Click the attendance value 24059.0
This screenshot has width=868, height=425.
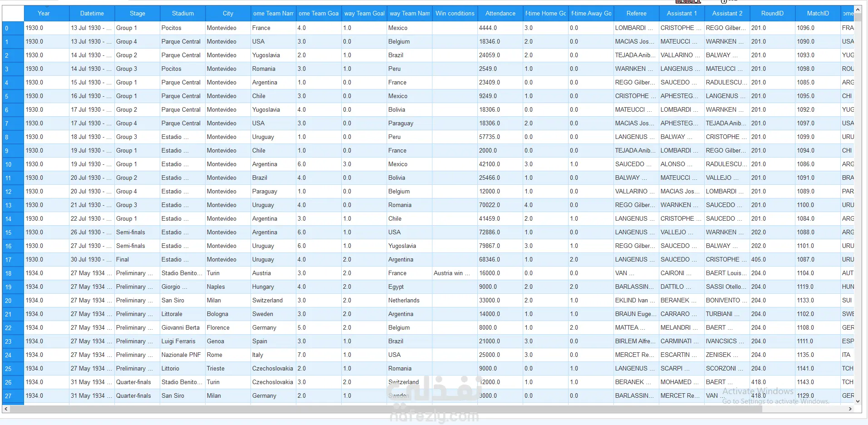pos(500,55)
